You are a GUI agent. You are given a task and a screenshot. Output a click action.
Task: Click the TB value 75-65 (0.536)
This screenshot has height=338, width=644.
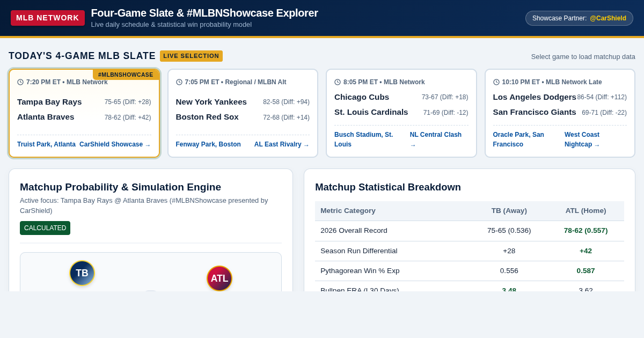(x=509, y=231)
